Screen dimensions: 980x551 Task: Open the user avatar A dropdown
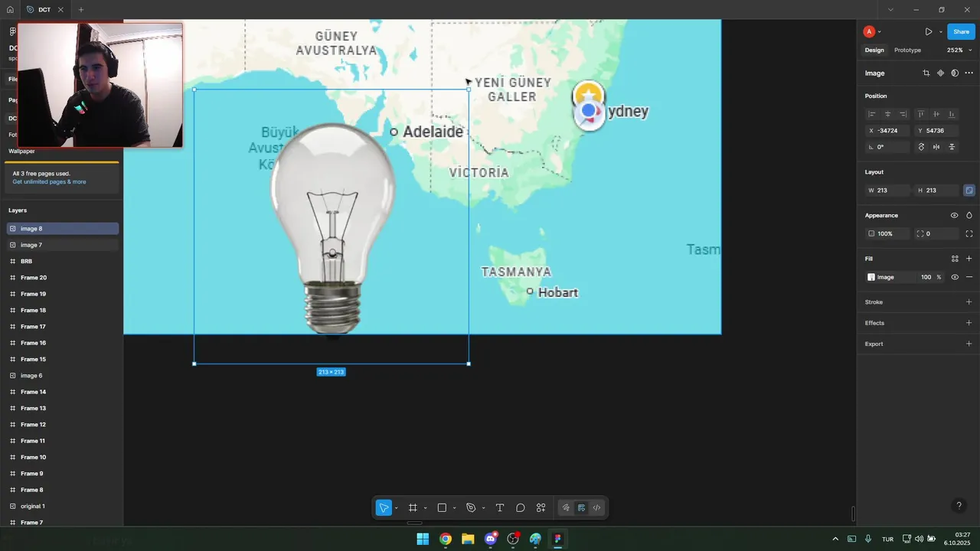tap(872, 32)
